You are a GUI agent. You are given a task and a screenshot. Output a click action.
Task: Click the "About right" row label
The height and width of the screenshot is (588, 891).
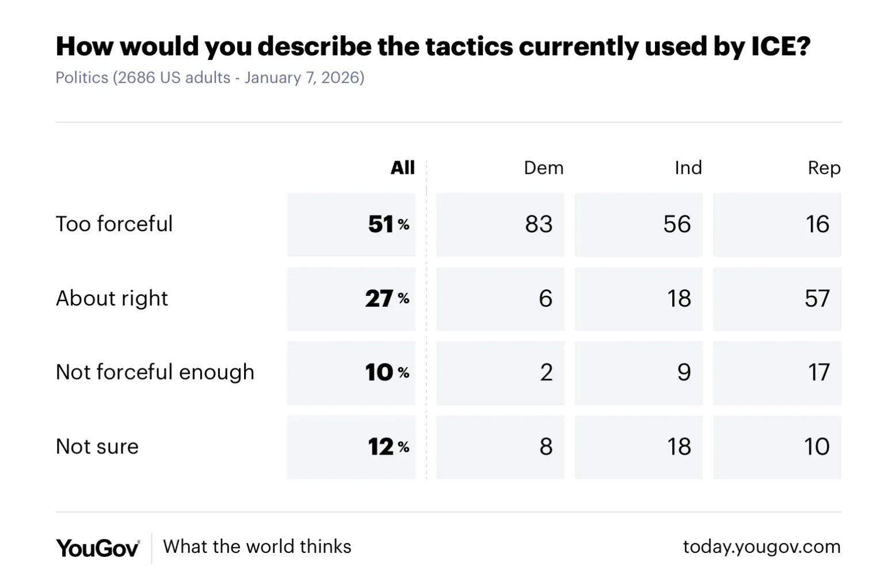[x=112, y=299]
